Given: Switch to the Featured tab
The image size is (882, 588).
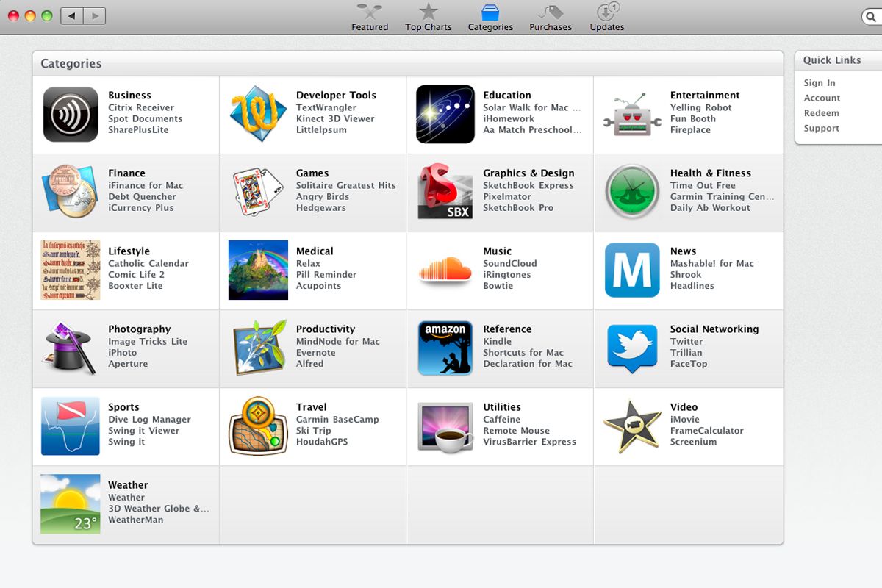Looking at the screenshot, I should click(x=370, y=18).
